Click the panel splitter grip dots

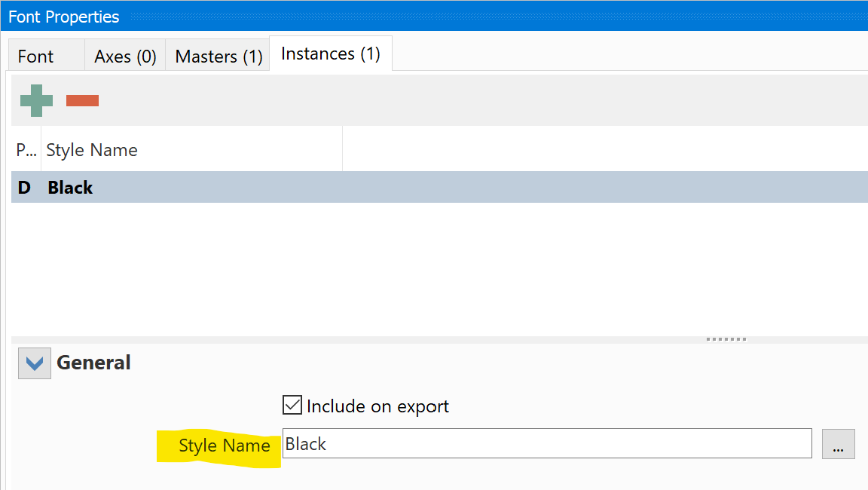coord(726,338)
